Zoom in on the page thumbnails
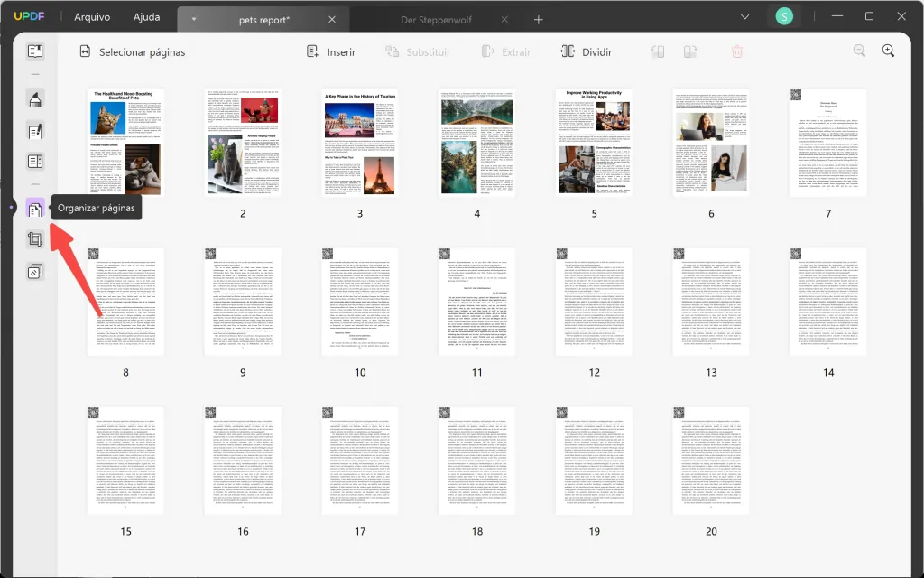The image size is (924, 578). (x=888, y=51)
